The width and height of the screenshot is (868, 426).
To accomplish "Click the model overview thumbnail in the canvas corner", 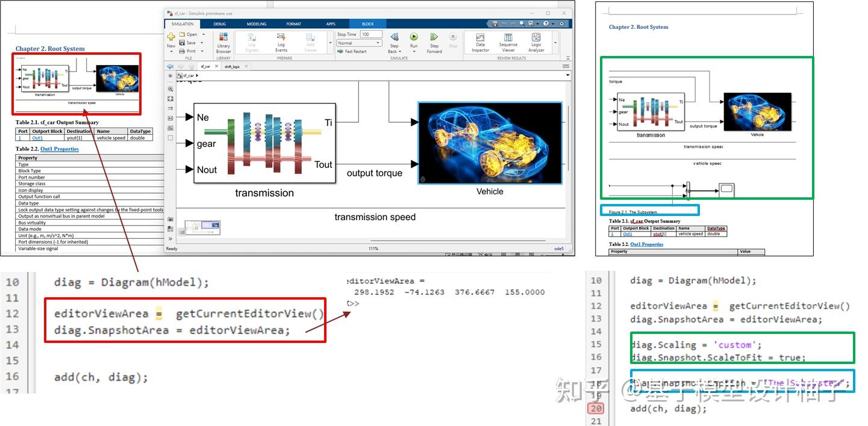I will 202,227.
